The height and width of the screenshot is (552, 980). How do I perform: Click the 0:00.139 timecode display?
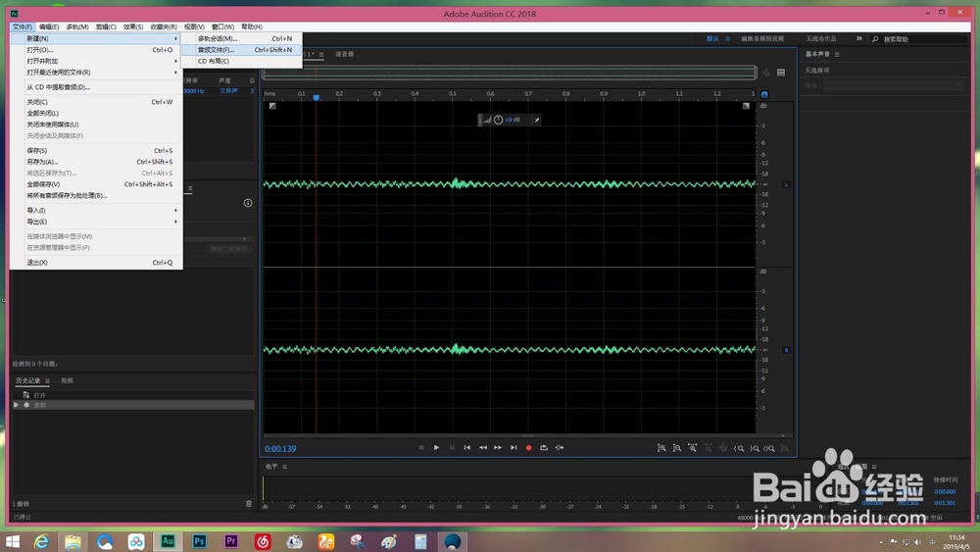[280, 448]
